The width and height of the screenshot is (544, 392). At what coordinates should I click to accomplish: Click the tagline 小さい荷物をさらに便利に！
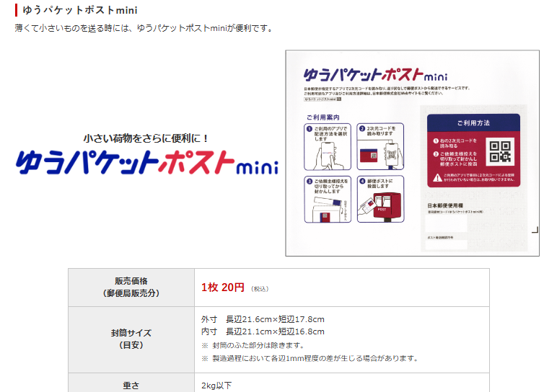146,138
